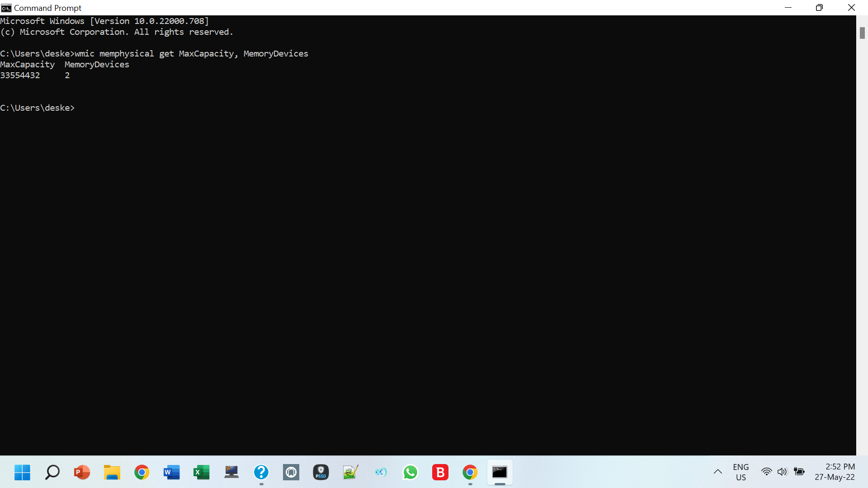Launch PowerPoint from the taskbar
This screenshot has height=488, width=868.
[x=81, y=472]
